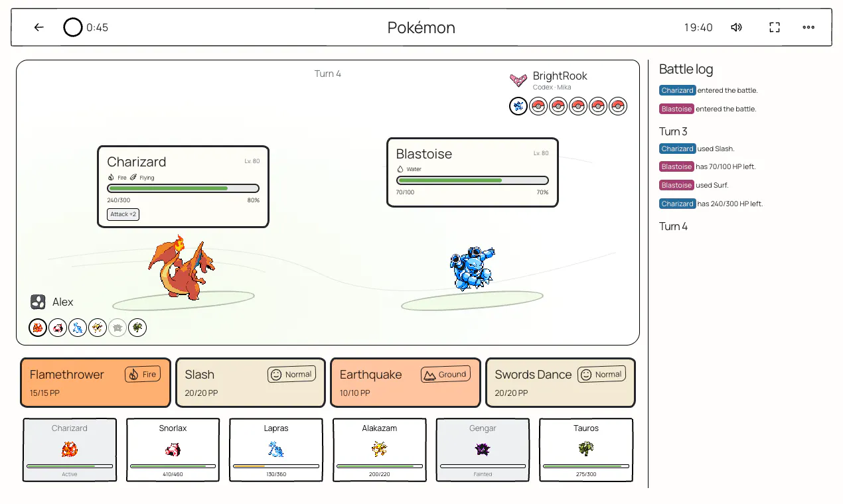Click Alex's Charizard team roster icon
The image size is (843, 504).
(38, 328)
